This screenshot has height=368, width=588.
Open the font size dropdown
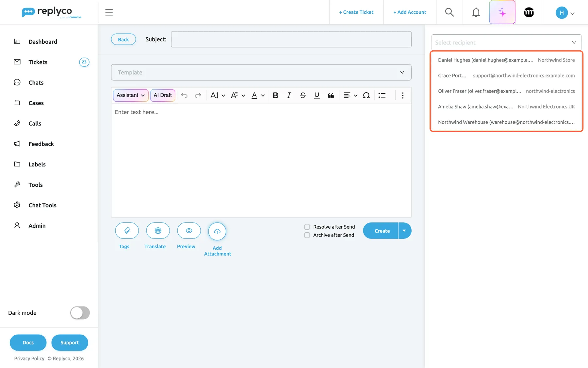coord(218,95)
